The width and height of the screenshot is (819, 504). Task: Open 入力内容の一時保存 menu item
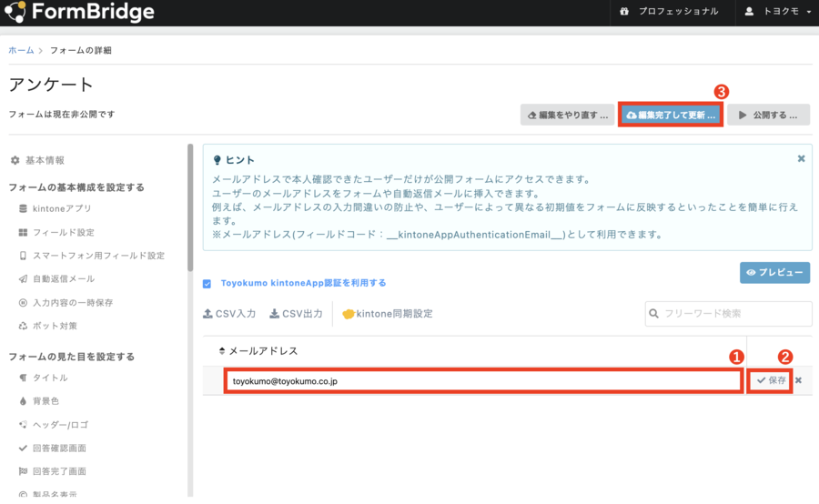pyautogui.click(x=66, y=303)
